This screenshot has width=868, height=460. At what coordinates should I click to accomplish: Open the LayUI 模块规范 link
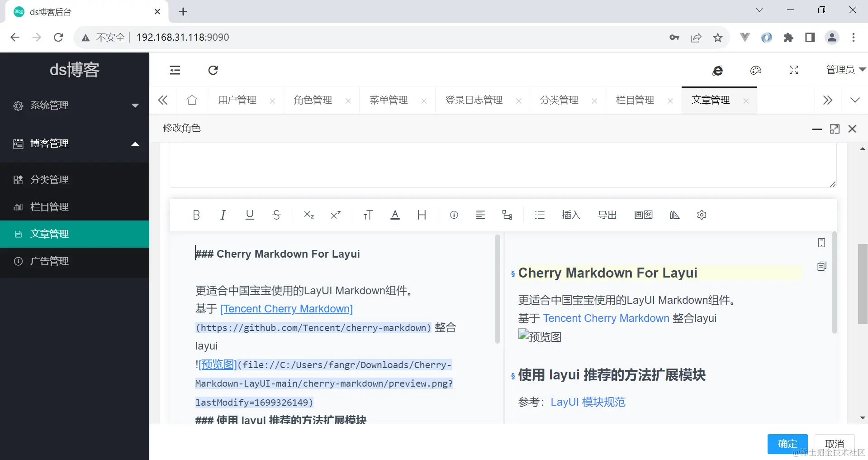pyautogui.click(x=588, y=402)
